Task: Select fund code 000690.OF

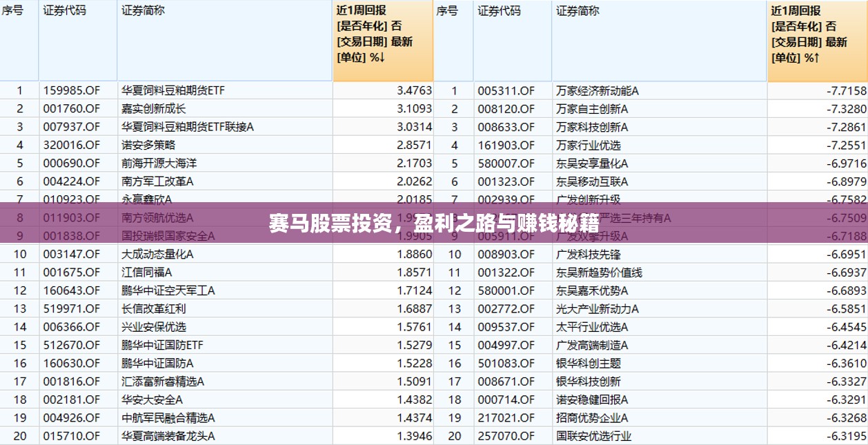Action: [x=72, y=164]
